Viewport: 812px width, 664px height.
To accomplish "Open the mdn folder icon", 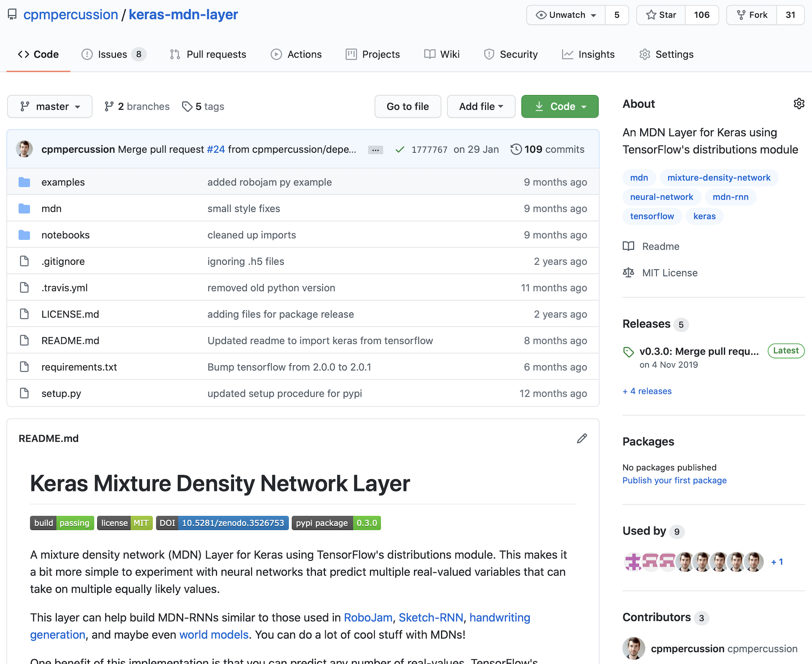I will coord(25,209).
